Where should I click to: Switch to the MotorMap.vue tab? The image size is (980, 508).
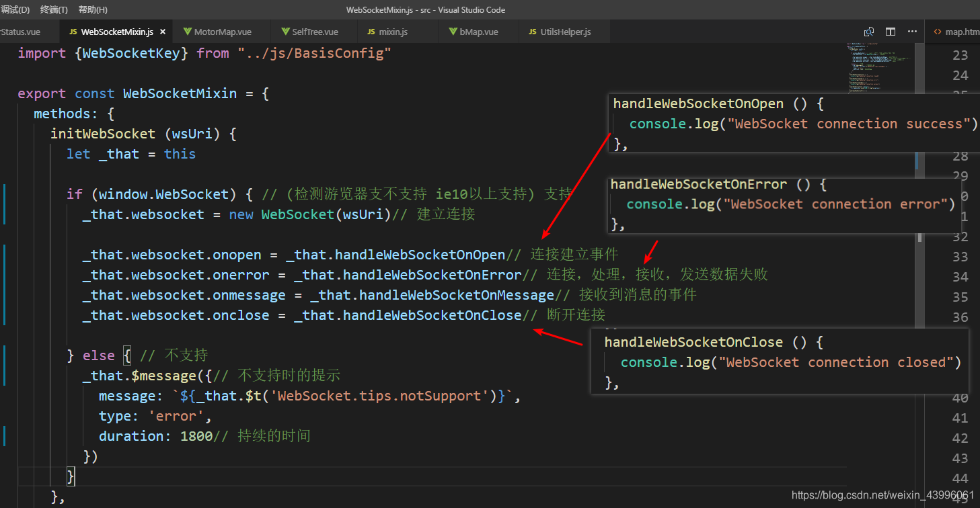223,32
